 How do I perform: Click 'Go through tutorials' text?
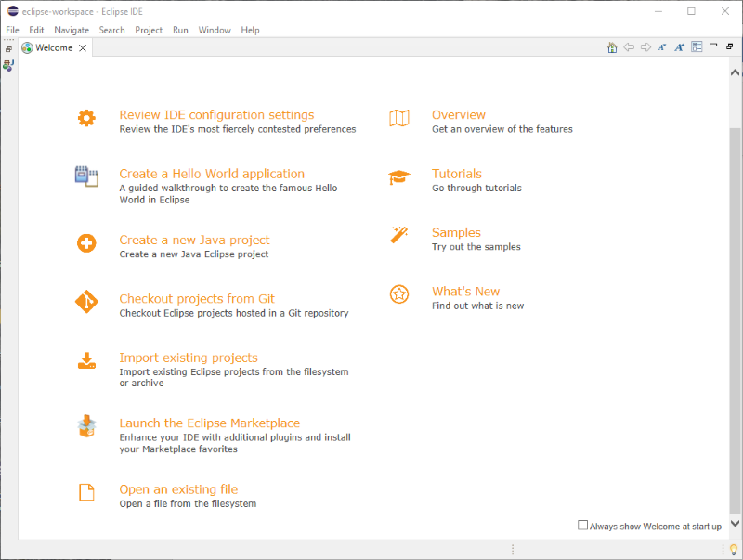476,188
